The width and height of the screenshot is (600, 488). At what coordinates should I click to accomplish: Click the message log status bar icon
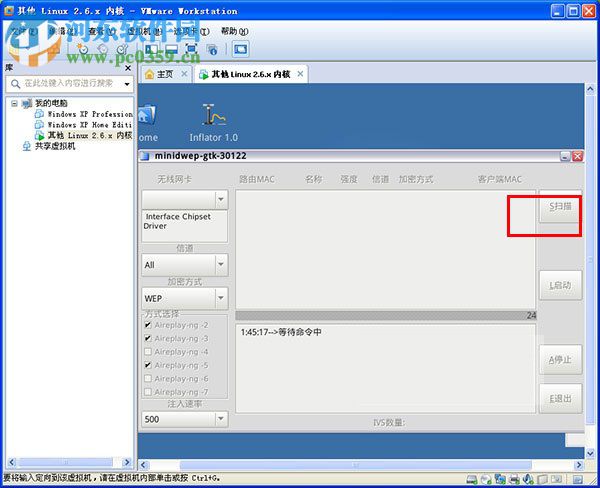578,478
